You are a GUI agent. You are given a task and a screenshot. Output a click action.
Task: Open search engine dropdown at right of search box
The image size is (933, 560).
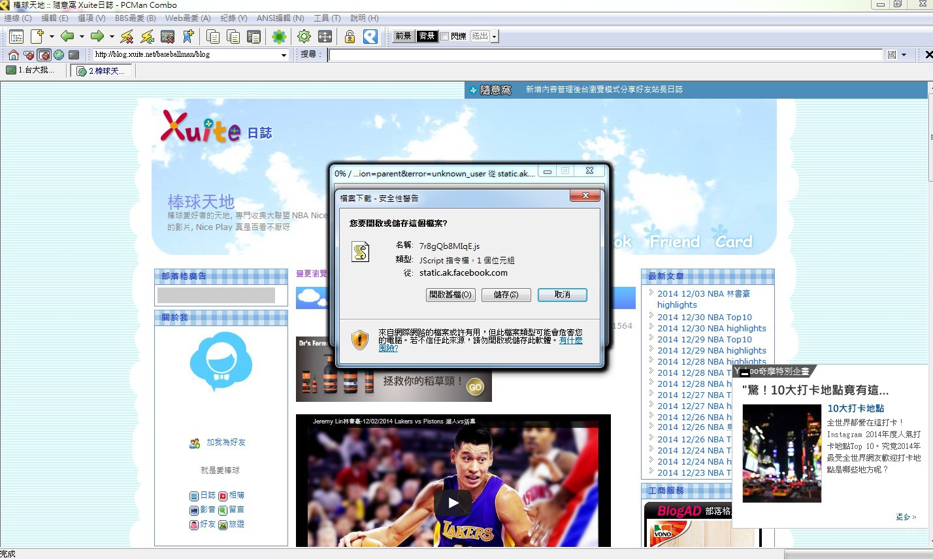[904, 55]
